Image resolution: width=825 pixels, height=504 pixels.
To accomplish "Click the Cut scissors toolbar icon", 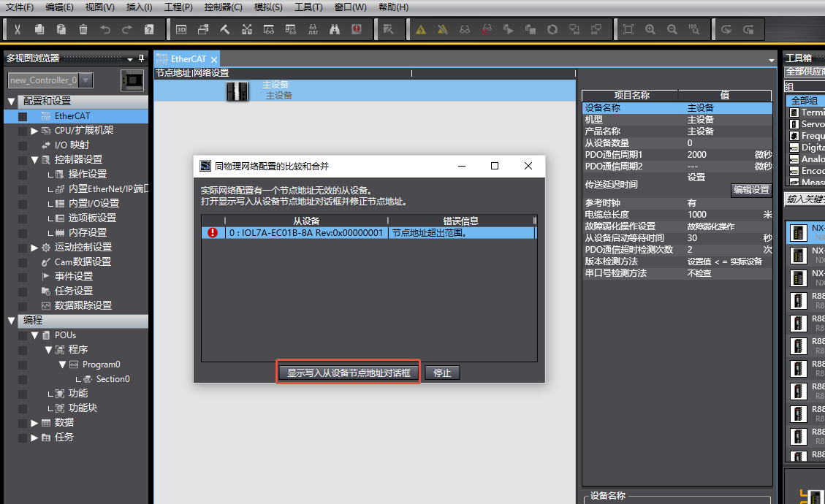I will 18,30.
